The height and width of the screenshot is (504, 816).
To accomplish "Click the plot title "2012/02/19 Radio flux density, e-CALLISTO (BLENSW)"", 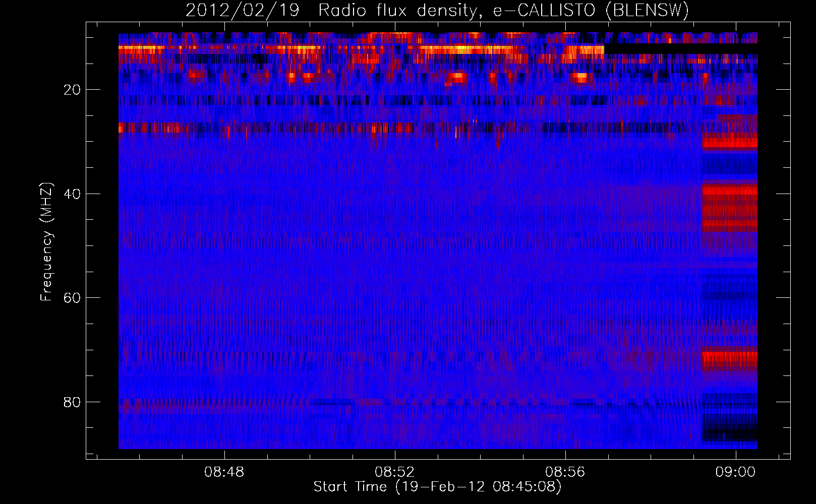I will pos(437,10).
